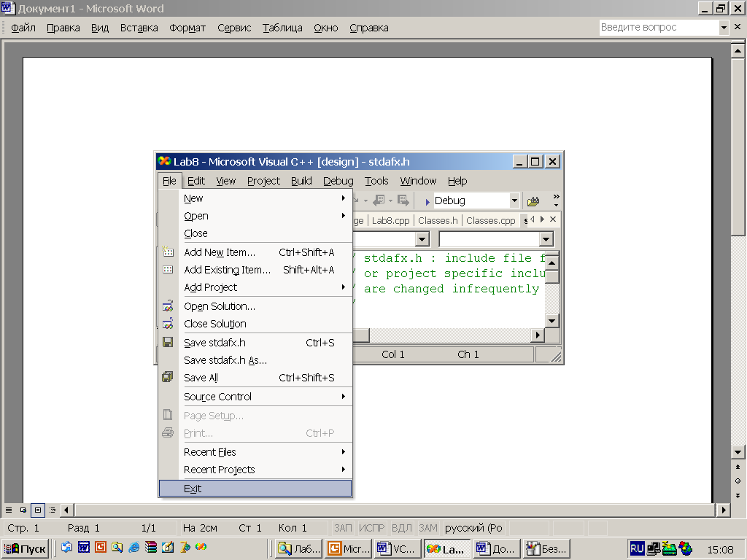This screenshot has height=560, width=747.
Task: Launch Visual Studio icon in quick launch
Action: click(x=201, y=547)
